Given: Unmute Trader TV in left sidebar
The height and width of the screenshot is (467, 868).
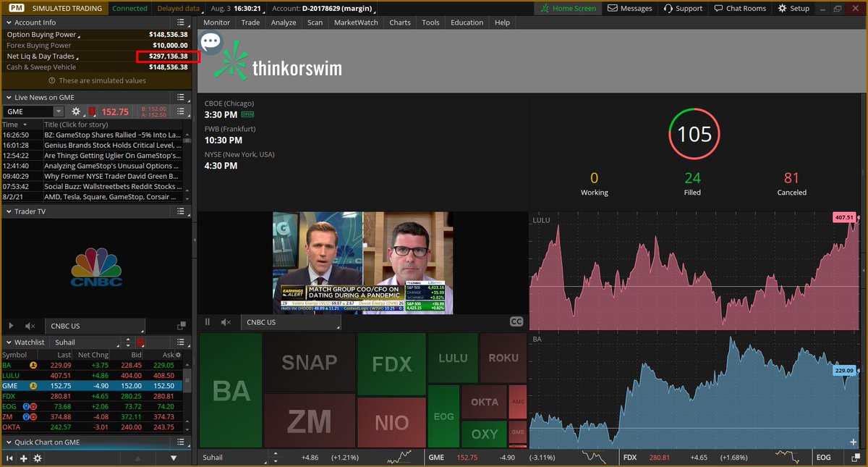Looking at the screenshot, I should tap(30, 327).
